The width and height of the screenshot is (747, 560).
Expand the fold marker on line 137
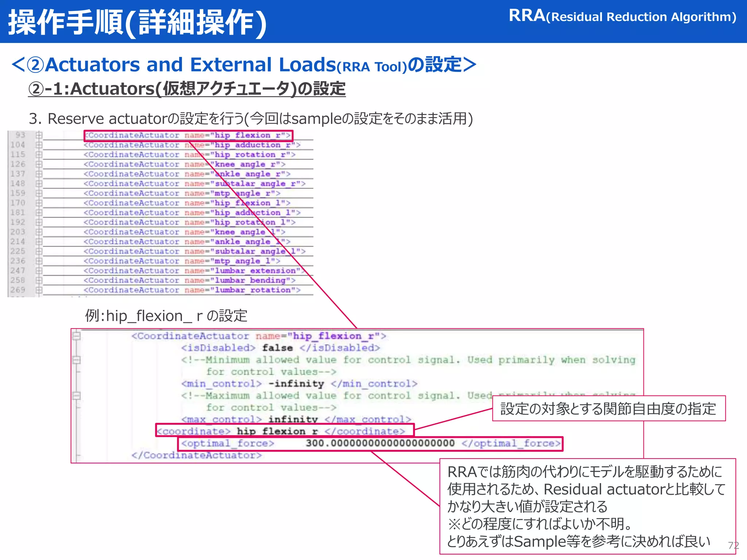tap(39, 174)
